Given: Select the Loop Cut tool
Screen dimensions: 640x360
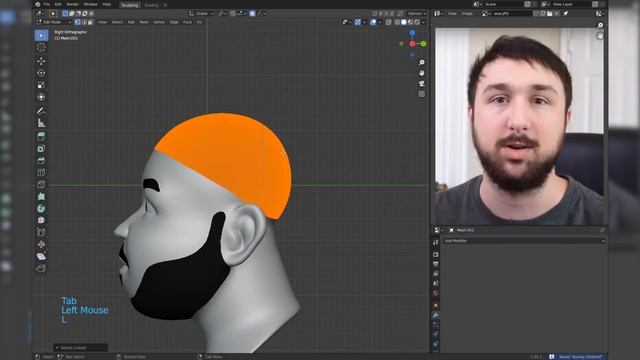Looking at the screenshot, I should [x=41, y=173].
